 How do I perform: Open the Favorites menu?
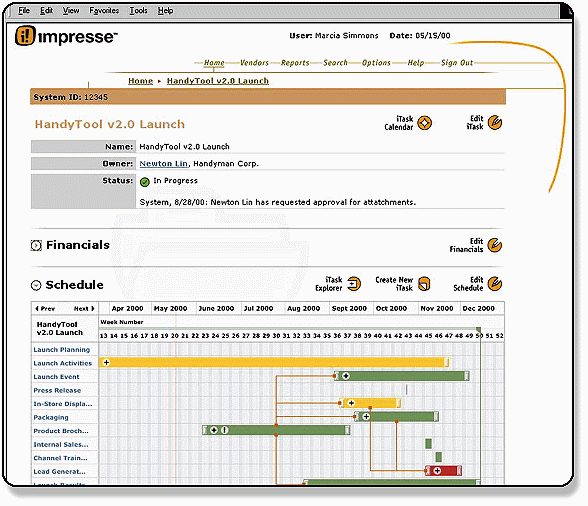[x=104, y=11]
